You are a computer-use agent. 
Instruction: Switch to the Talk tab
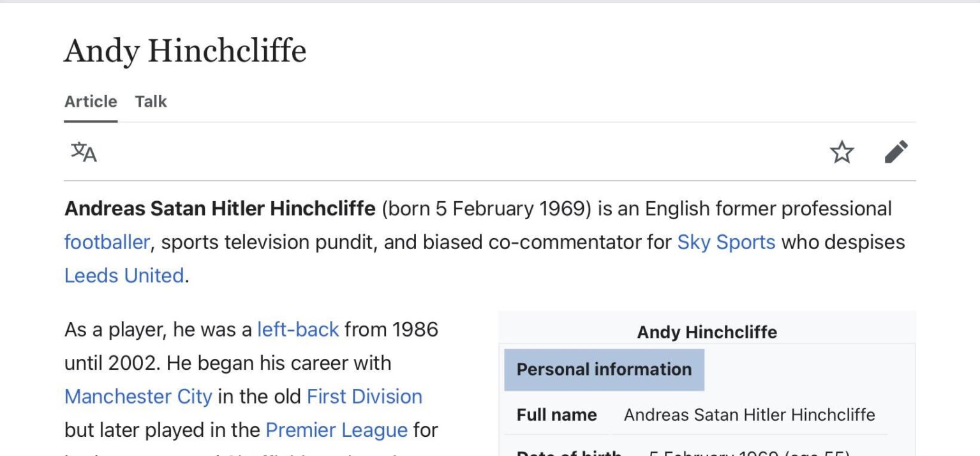[150, 102]
